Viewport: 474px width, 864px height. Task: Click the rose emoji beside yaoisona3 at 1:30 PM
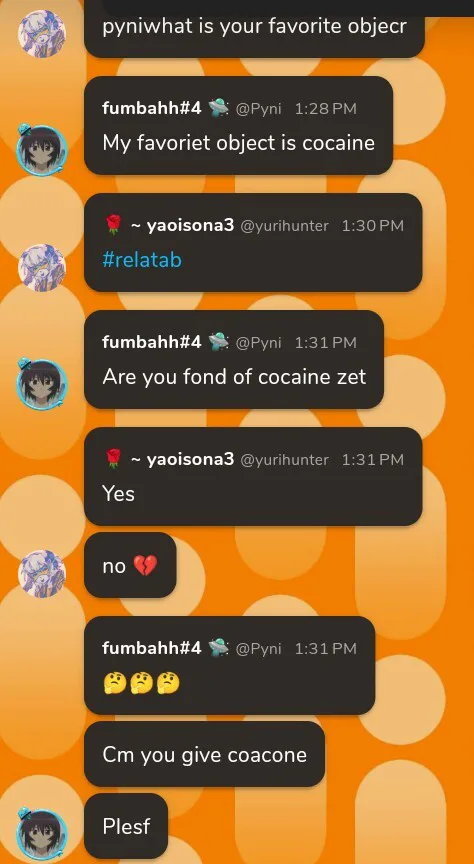coord(112,225)
